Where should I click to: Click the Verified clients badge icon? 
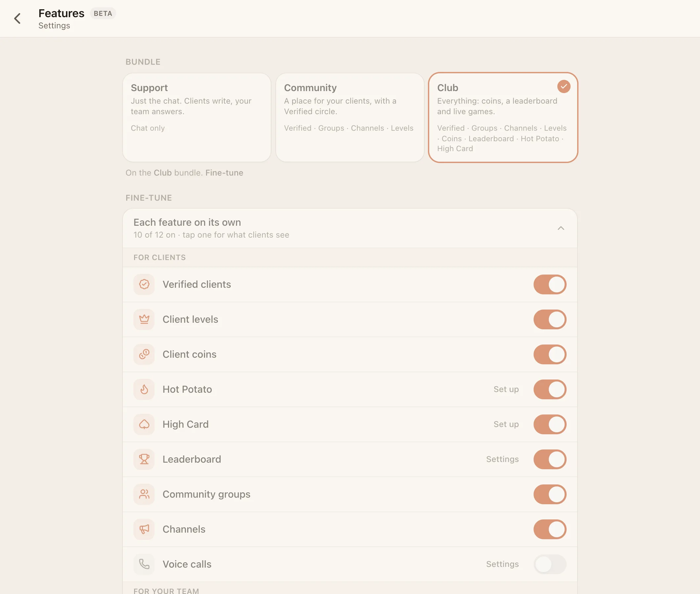[144, 284]
